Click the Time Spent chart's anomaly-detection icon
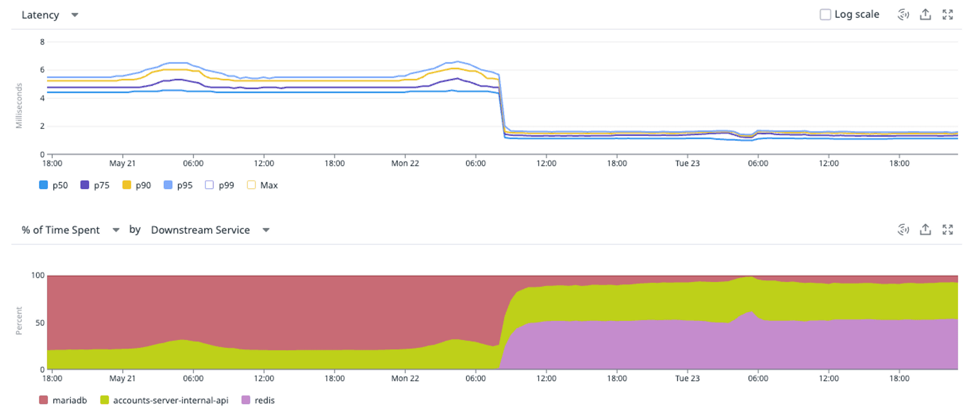 click(903, 229)
